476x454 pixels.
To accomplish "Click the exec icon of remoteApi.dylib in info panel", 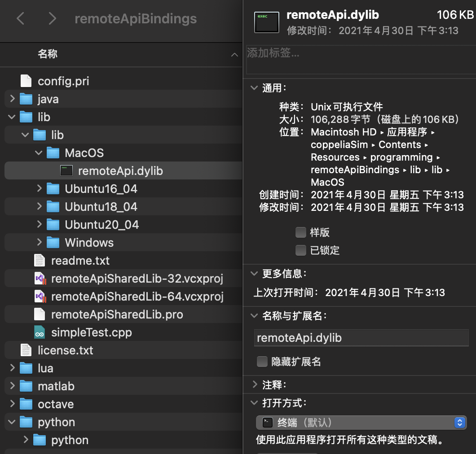I will pyautogui.click(x=266, y=22).
